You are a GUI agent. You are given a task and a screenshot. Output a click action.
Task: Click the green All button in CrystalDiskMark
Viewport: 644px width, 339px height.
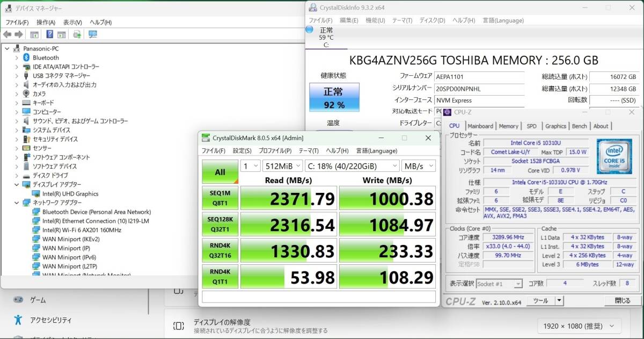[219, 171]
